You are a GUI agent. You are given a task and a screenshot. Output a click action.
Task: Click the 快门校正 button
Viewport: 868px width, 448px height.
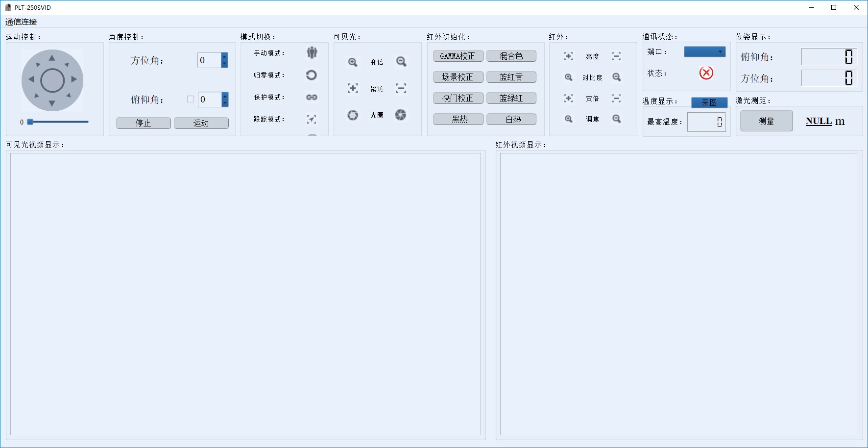(458, 98)
